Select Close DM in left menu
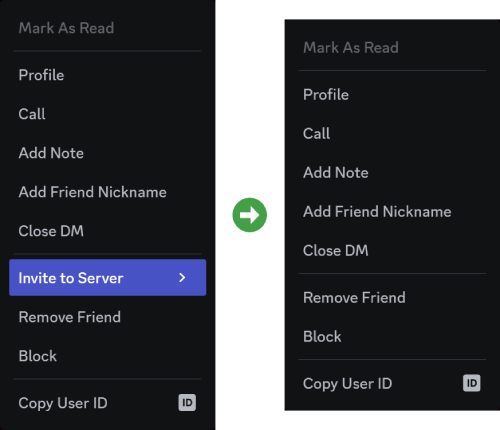 click(x=108, y=231)
